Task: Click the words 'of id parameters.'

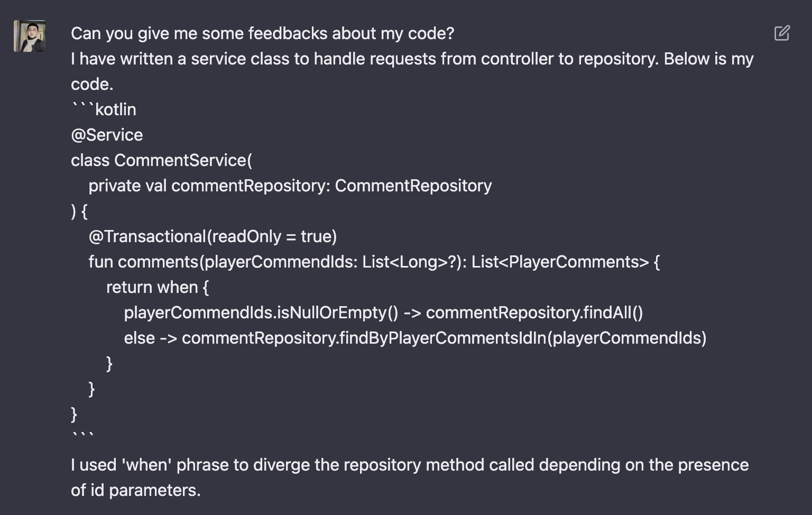Action: pos(136,490)
